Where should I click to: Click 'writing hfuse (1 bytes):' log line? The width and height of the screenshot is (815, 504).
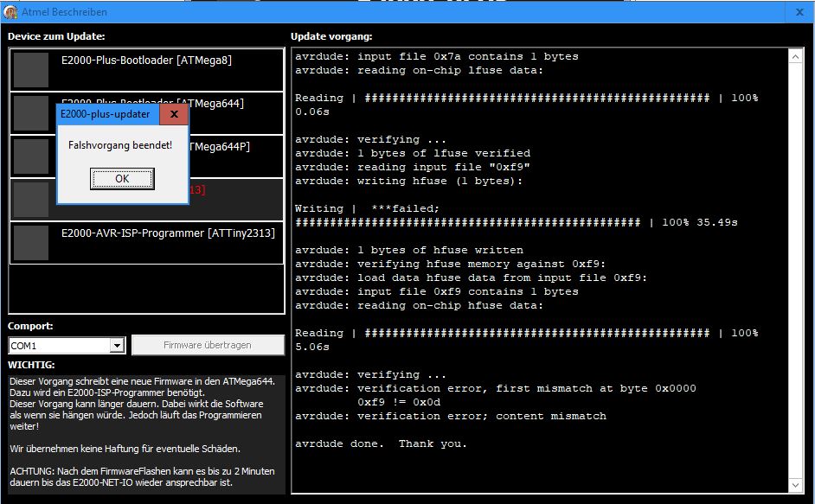click(x=408, y=181)
